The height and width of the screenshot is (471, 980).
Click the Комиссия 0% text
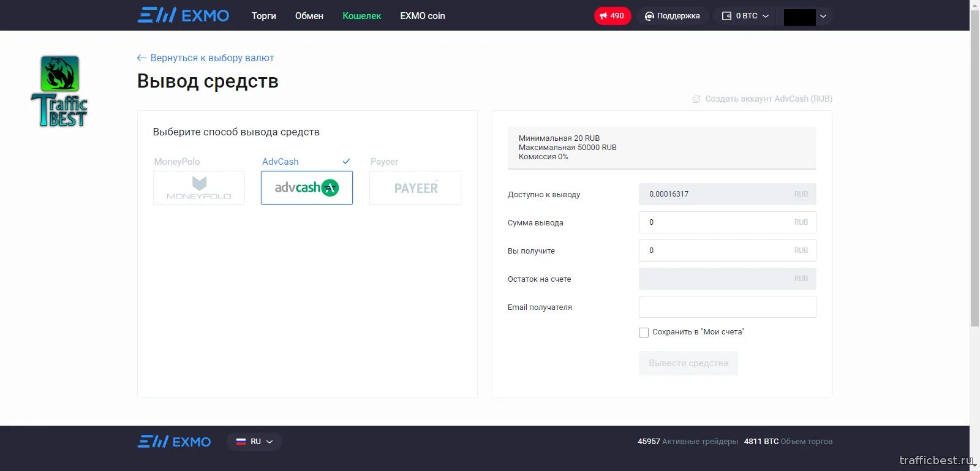(x=543, y=157)
